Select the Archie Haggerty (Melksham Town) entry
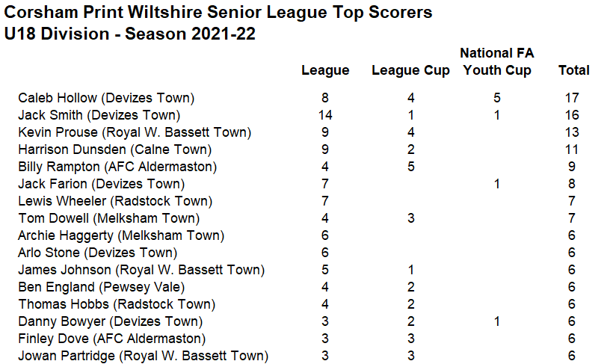Viewport: 607px width, 364px height. pos(120,235)
